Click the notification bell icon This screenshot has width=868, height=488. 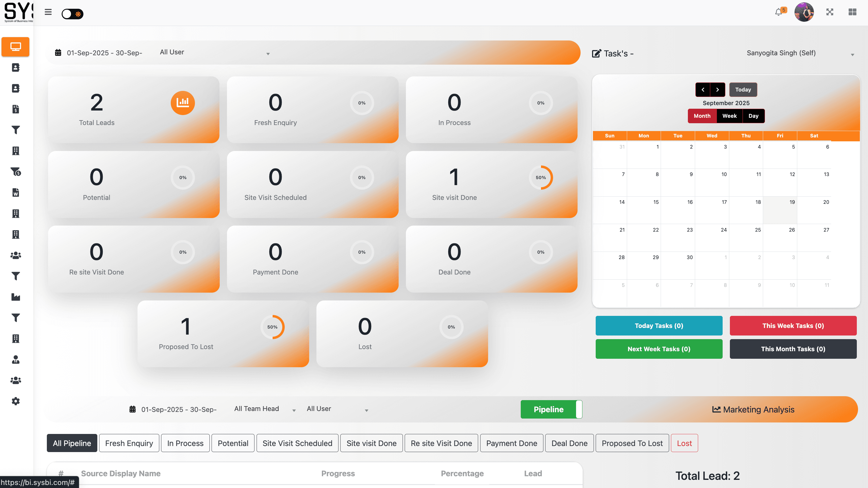click(x=778, y=12)
